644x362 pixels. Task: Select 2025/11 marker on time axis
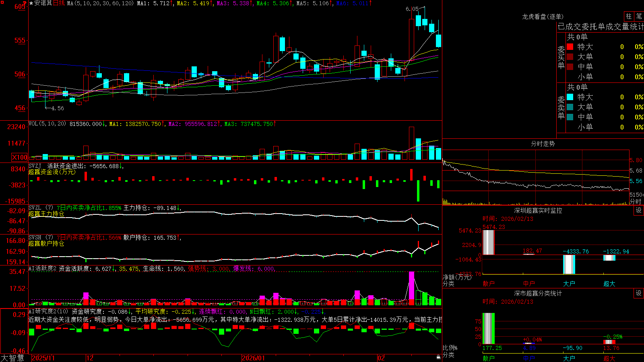pos(43,358)
